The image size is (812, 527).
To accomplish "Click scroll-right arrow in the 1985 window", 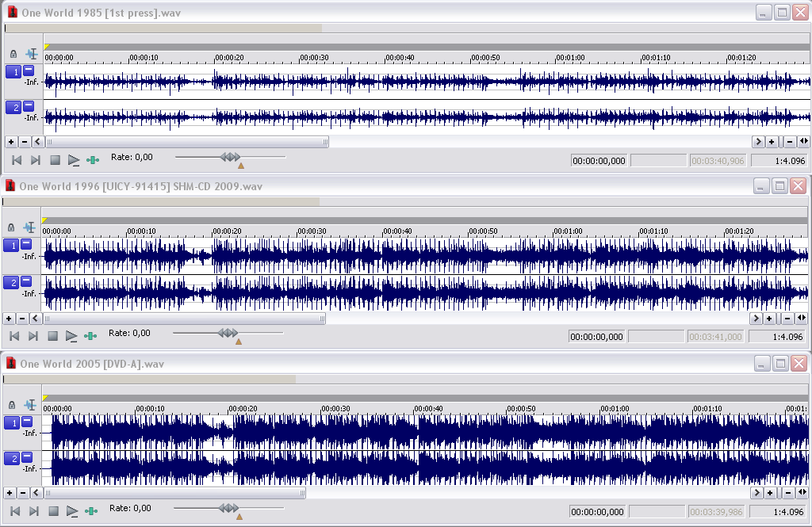I will tap(758, 141).
